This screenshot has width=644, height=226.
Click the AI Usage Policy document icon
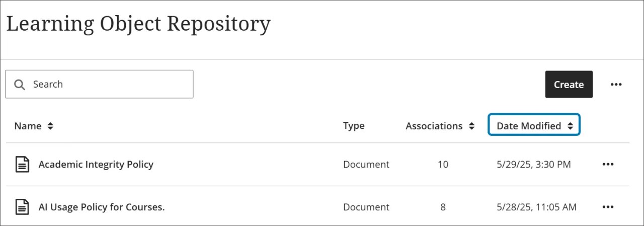22,207
